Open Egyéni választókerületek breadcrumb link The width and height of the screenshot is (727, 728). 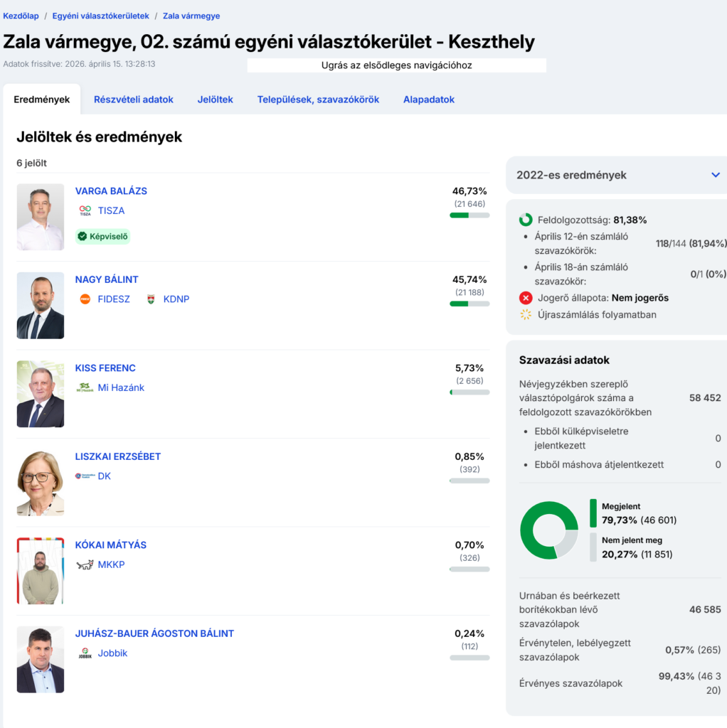tap(100, 16)
